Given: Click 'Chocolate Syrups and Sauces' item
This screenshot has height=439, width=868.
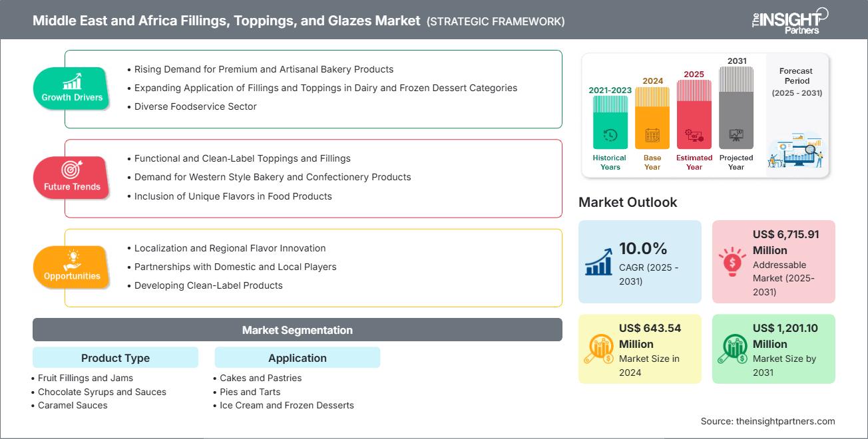Looking at the screenshot, I should pos(102,392).
